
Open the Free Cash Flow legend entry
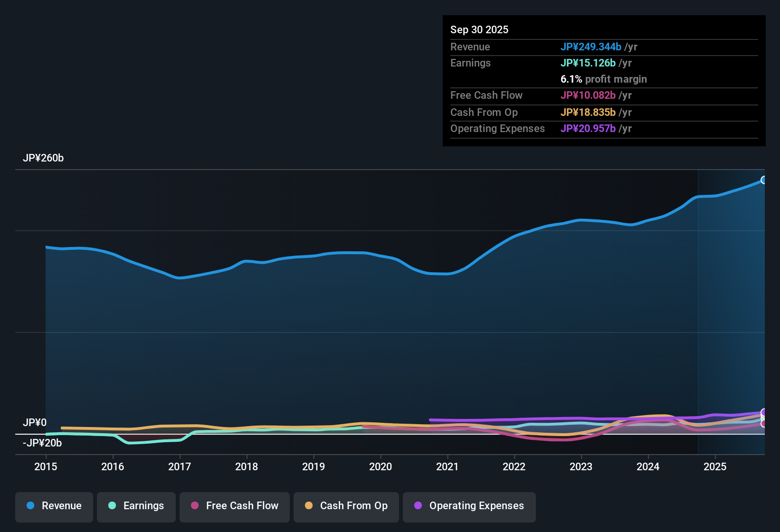(234, 506)
